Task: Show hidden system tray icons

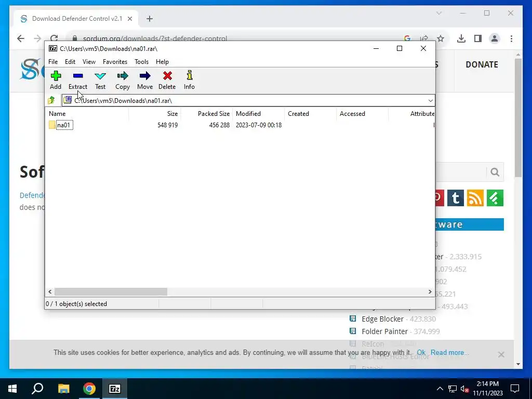Action: (x=440, y=389)
